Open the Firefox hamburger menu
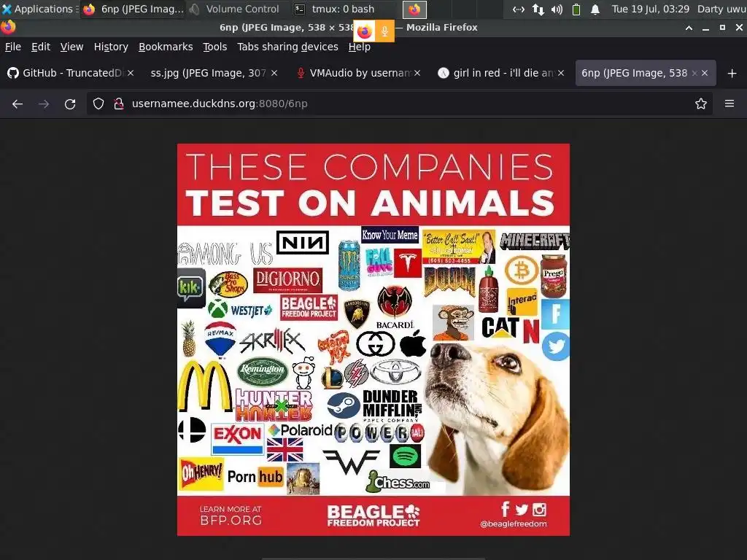Screen dimensions: 747x560 (729, 104)
